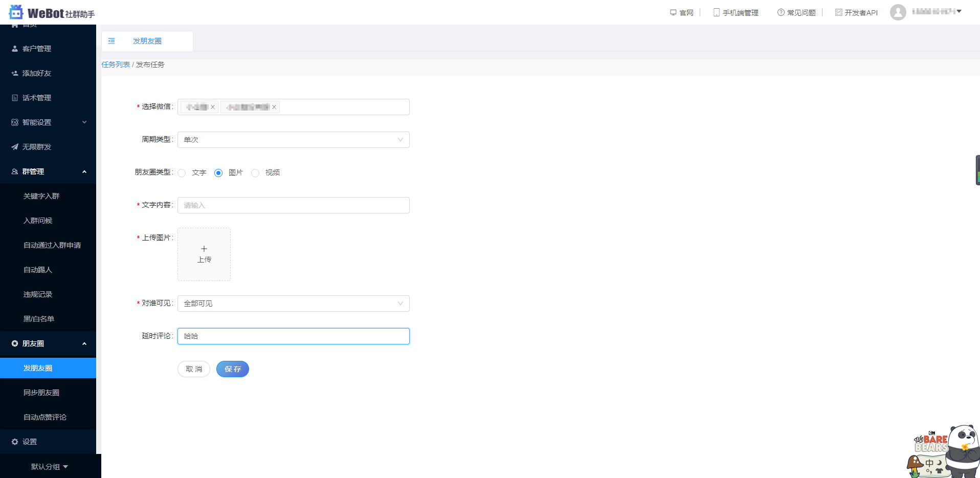Select the 视频 radio button
Screen dimensions: 980x478
[x=255, y=173]
